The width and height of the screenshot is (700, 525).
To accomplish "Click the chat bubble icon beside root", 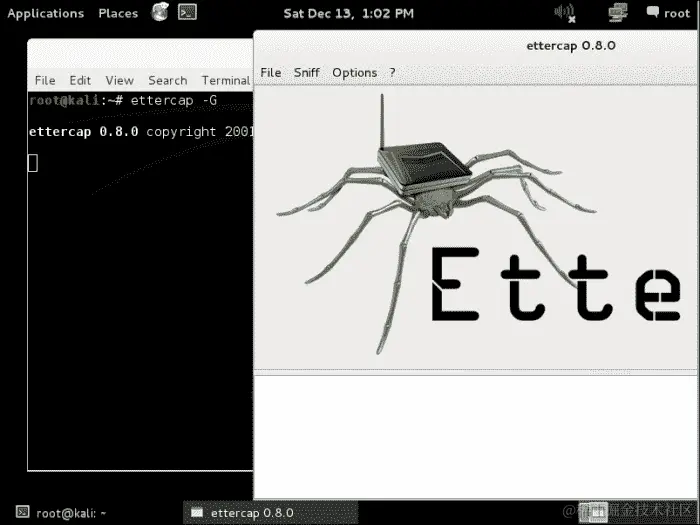I will [x=652, y=12].
